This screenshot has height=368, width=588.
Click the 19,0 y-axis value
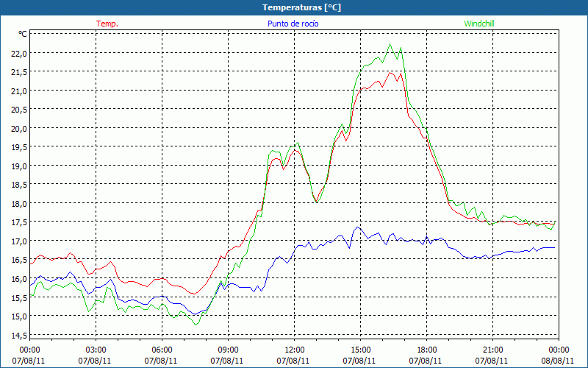[x=20, y=166]
